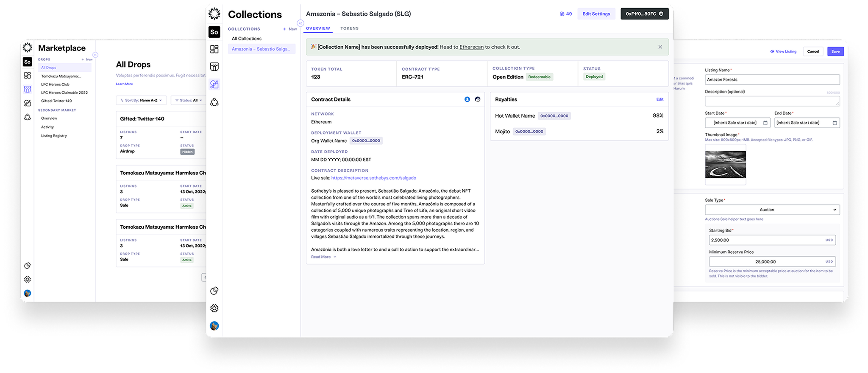Image resolution: width=868 pixels, height=373 pixels.
Task: Dismiss the successfully deployed banner
Action: tap(660, 47)
